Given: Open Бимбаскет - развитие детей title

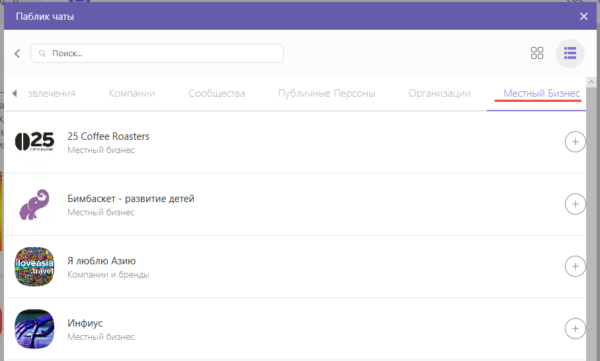Looking at the screenshot, I should [131, 199].
